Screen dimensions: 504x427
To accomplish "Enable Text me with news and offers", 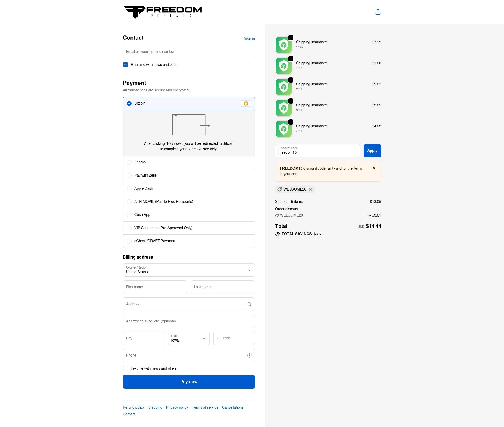I will coord(125,368).
